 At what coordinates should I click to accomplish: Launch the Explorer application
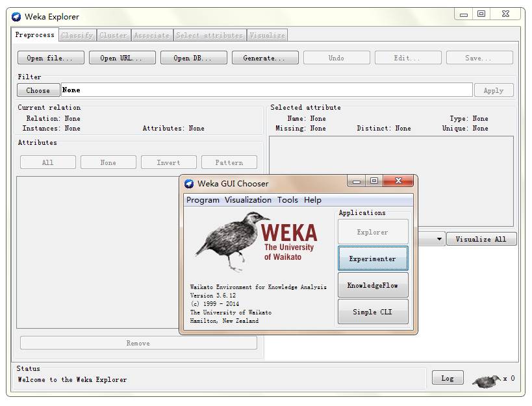(373, 232)
